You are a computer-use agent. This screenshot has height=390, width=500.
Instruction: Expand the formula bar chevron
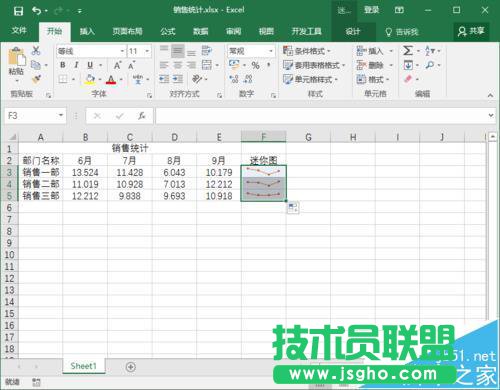pos(491,115)
